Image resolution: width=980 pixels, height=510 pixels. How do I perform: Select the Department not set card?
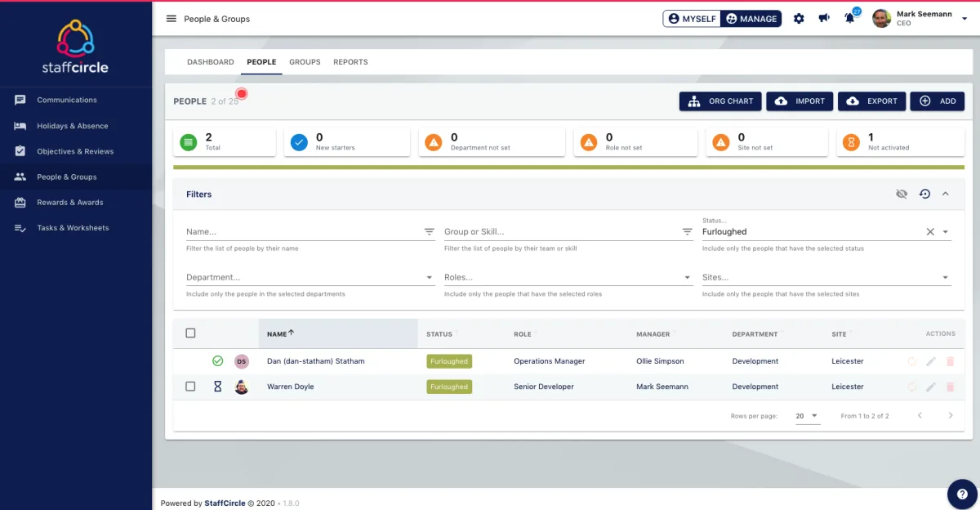(492, 142)
